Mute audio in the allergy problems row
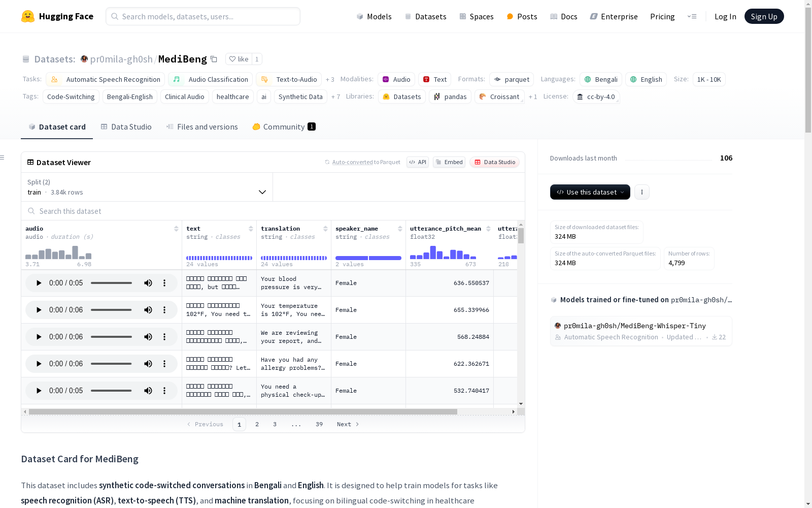This screenshot has width=812, height=508. 148,364
